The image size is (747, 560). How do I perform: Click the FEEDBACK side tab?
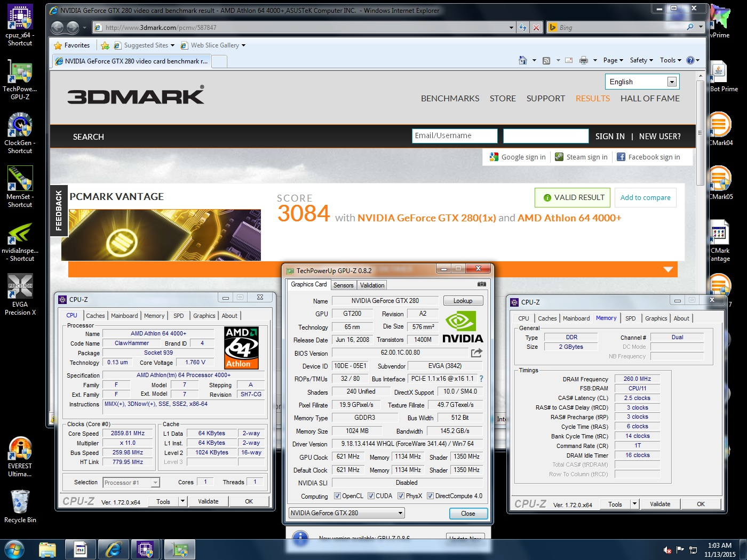59,211
